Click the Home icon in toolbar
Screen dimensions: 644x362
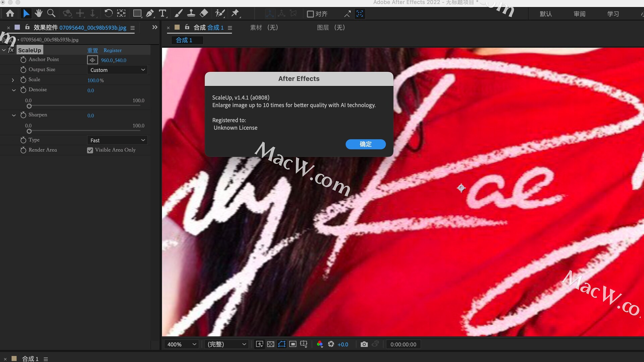tap(10, 13)
